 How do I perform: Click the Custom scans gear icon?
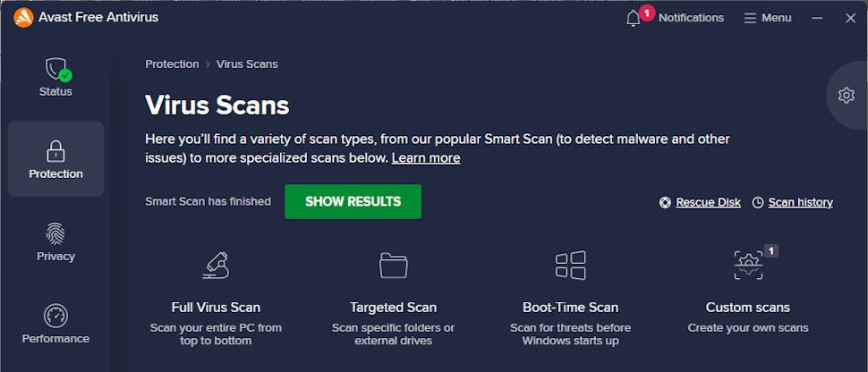[747, 265]
